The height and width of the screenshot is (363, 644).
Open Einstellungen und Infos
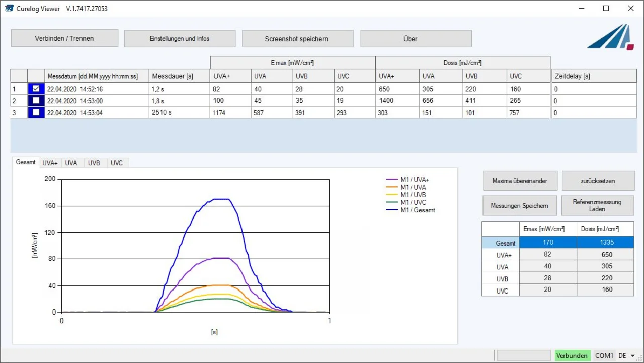pyautogui.click(x=180, y=39)
